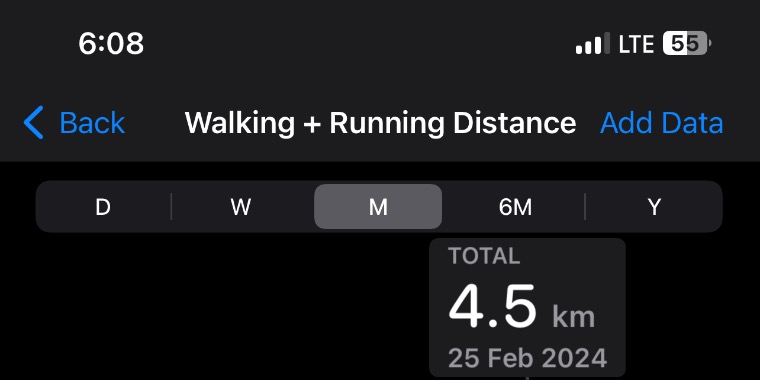The width and height of the screenshot is (760, 380).
Task: Tap the TOTAL callout card background
Action: click(x=527, y=308)
